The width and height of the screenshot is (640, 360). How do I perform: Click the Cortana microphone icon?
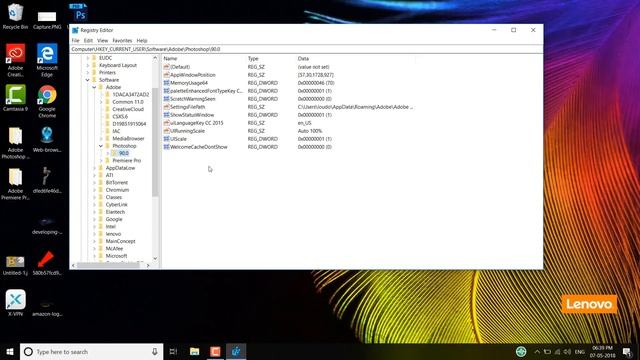click(x=155, y=351)
